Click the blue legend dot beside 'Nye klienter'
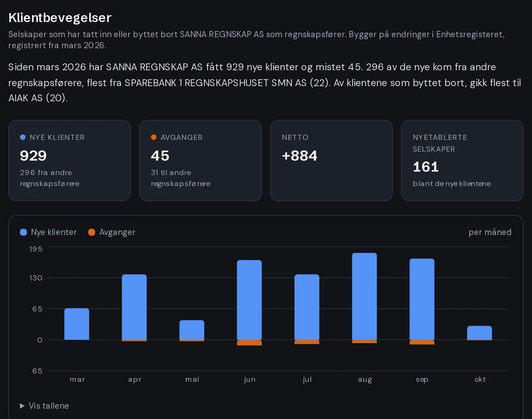This screenshot has height=419, width=532. point(23,232)
